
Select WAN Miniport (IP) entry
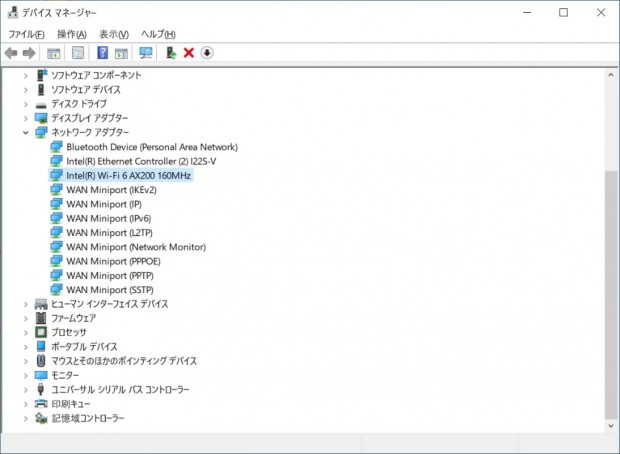pyautogui.click(x=104, y=204)
